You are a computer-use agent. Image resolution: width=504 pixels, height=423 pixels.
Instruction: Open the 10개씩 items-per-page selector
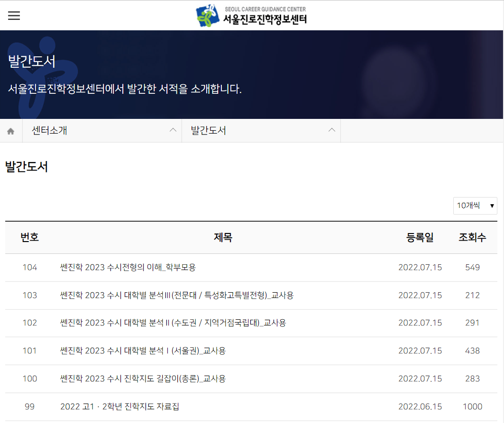tap(475, 206)
